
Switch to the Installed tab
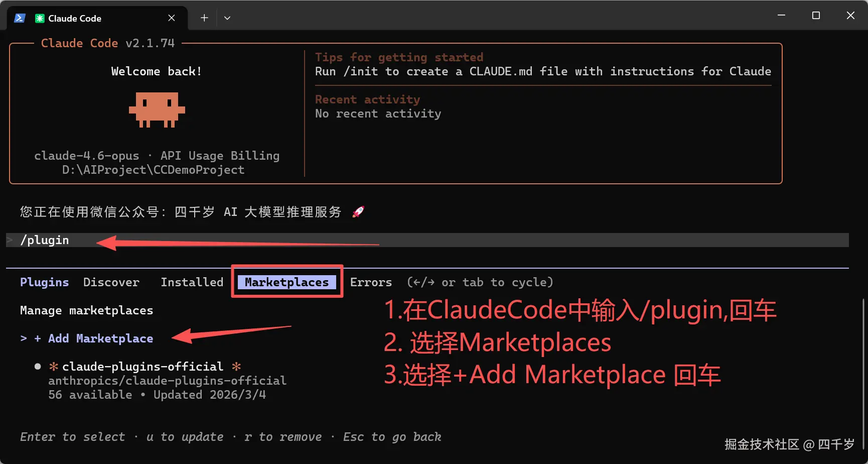192,282
